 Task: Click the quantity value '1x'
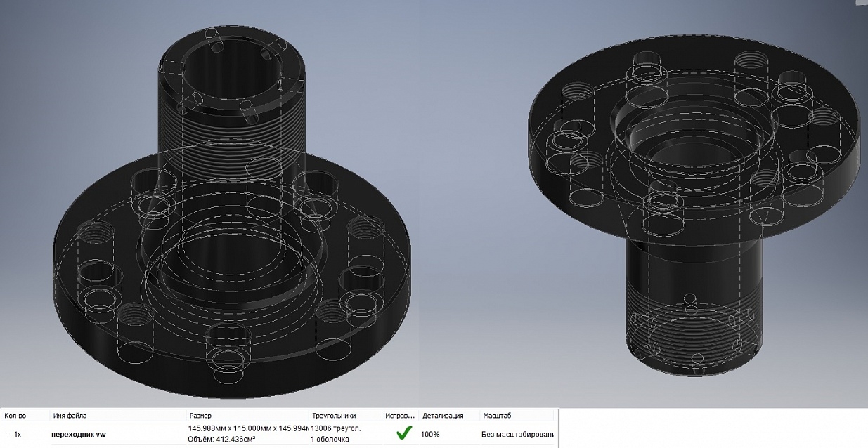18,435
